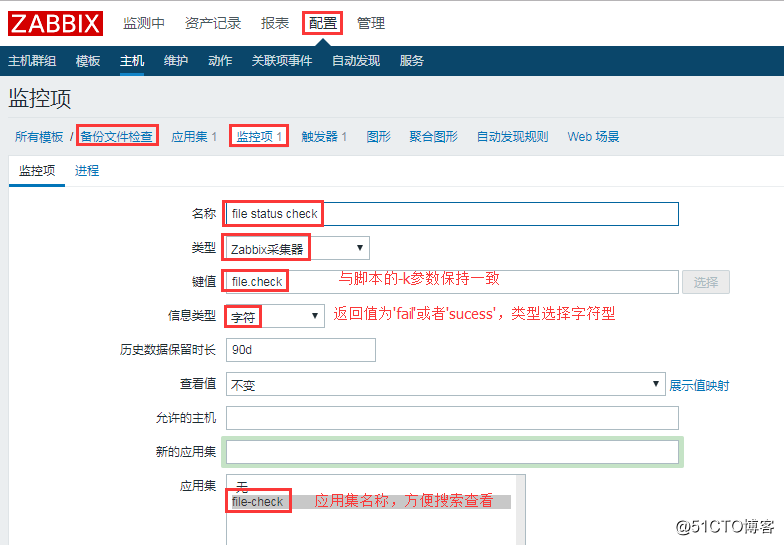Image resolution: width=784 pixels, height=545 pixels.
Task: Click the 应用集 list scrollbar
Action: (520, 510)
